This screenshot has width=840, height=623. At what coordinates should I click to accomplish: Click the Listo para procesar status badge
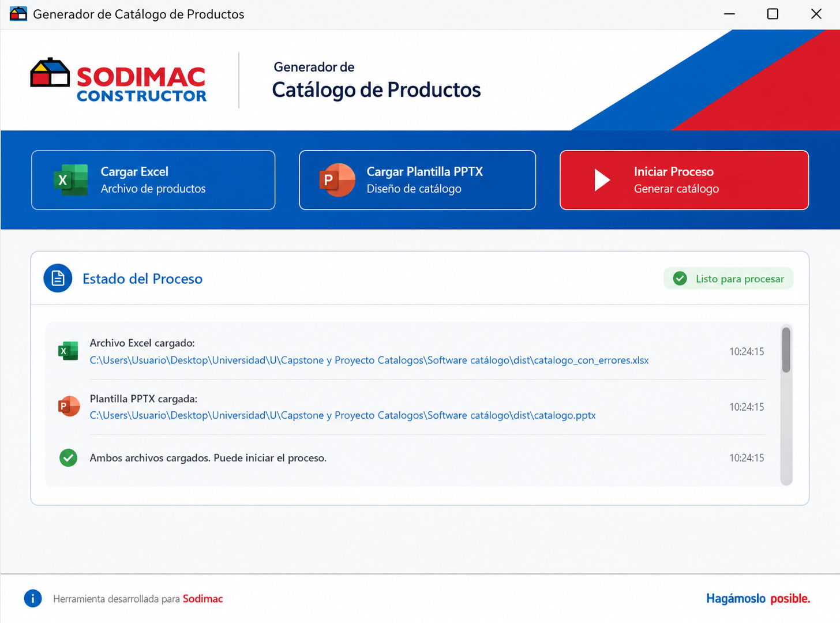728,279
